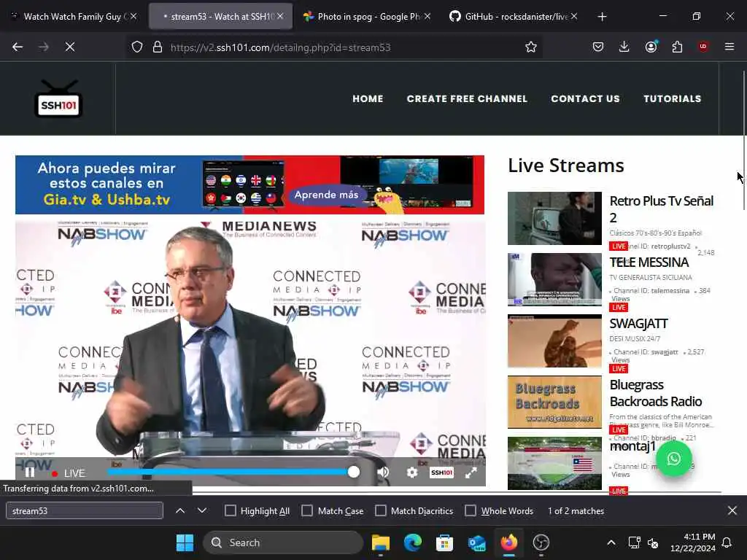Open Windows Start menu
Viewport: 747px width, 560px height.
(185, 542)
